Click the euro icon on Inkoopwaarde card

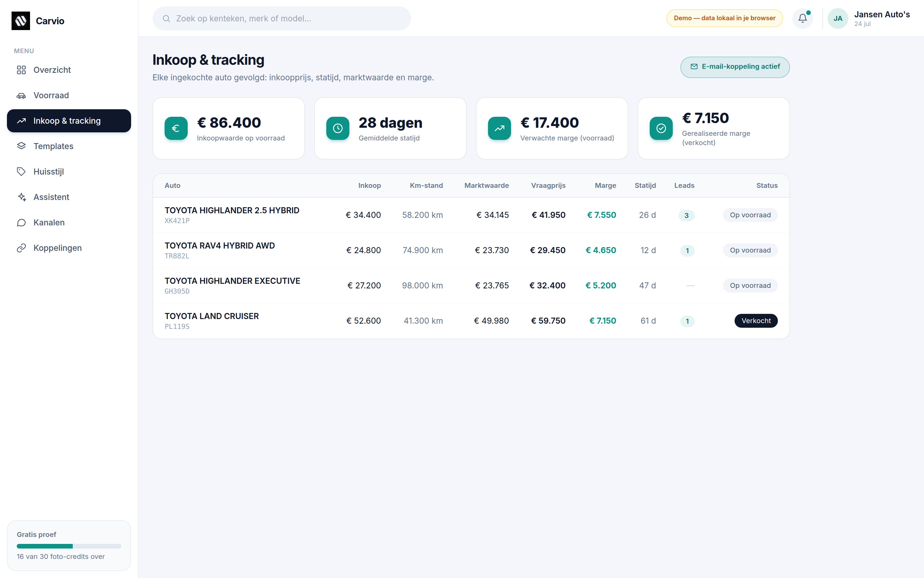(176, 128)
